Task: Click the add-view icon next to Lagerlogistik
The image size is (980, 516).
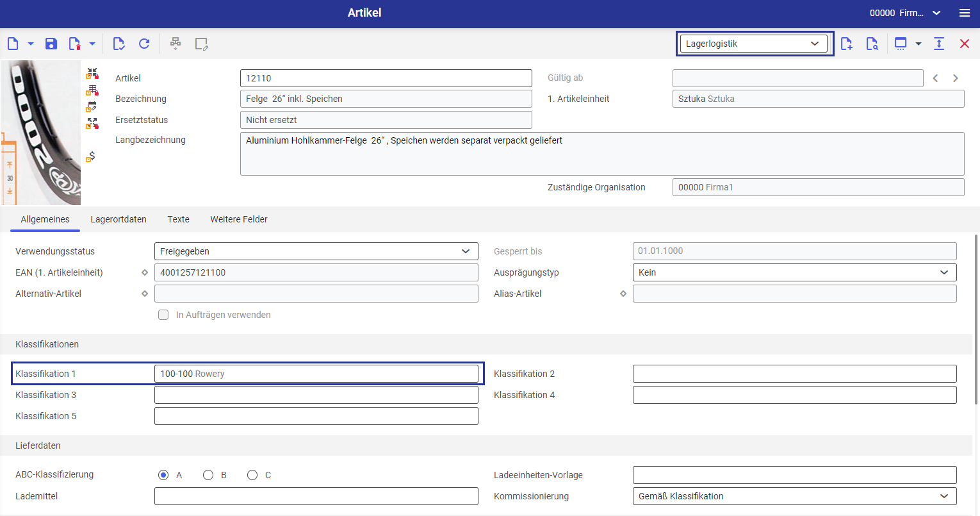Action: coord(847,44)
